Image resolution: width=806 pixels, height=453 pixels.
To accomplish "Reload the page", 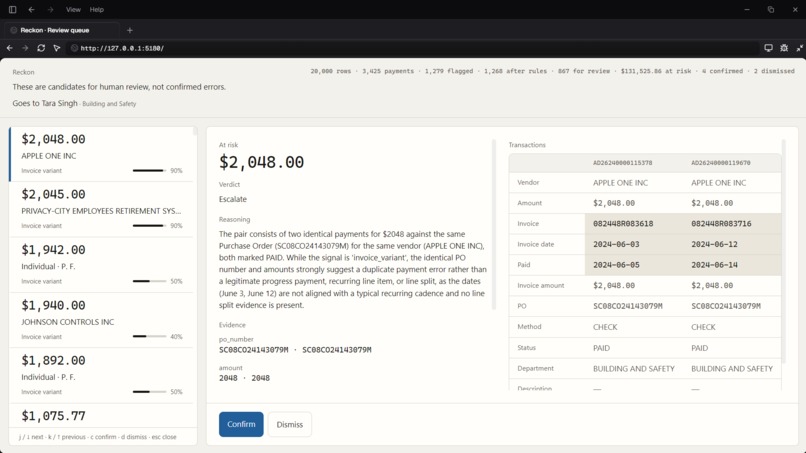I will (41, 48).
